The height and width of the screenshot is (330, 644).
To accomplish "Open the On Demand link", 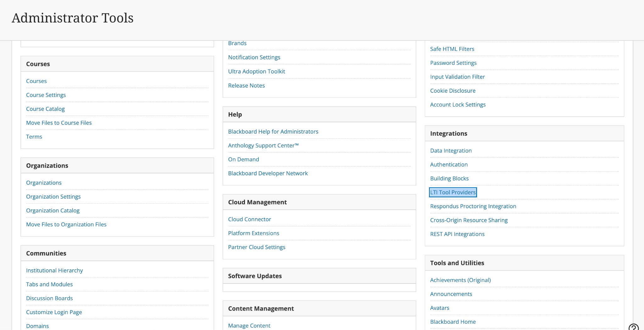I will click(244, 159).
